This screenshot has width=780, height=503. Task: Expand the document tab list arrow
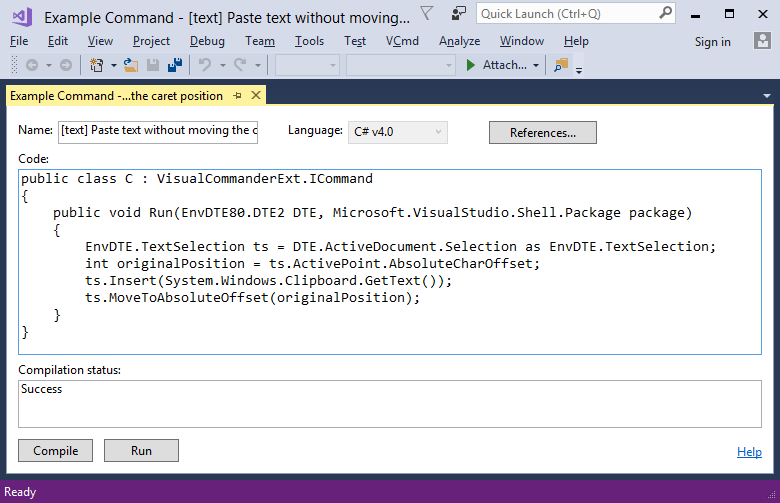767,96
